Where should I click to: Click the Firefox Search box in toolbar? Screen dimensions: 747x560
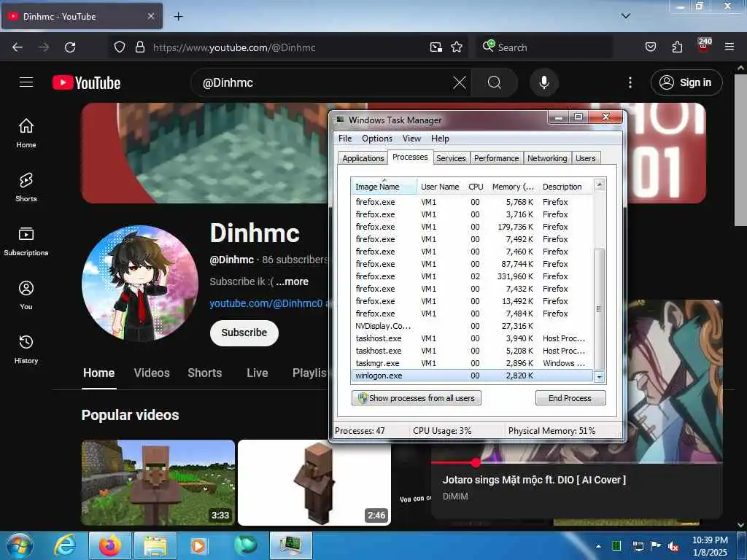[543, 47]
